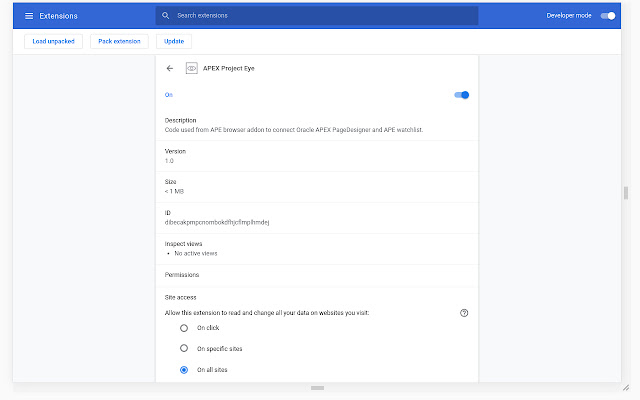Click the vertical scrollbar thumb at right

pos(626,193)
